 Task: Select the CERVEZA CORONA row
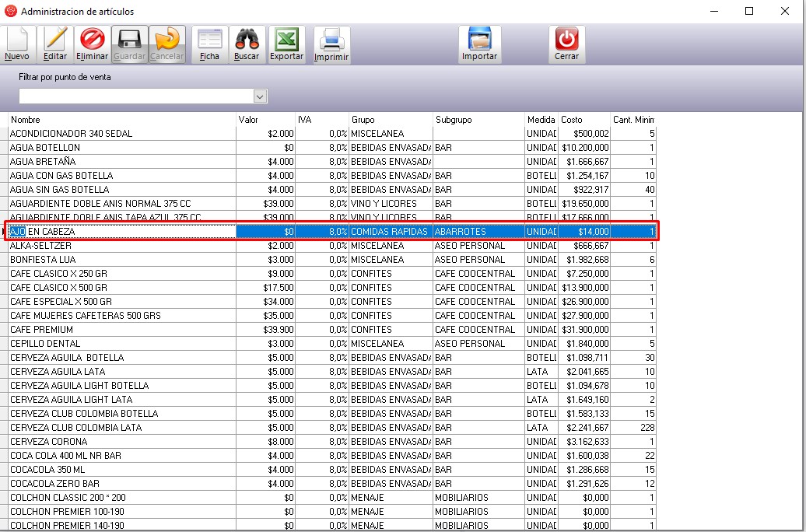pos(121,442)
